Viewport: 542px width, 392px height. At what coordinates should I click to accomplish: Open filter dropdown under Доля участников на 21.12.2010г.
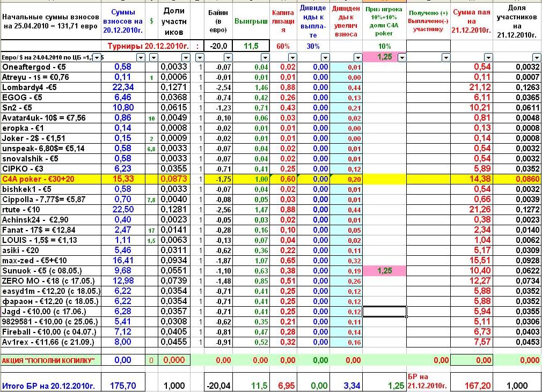coord(537,58)
